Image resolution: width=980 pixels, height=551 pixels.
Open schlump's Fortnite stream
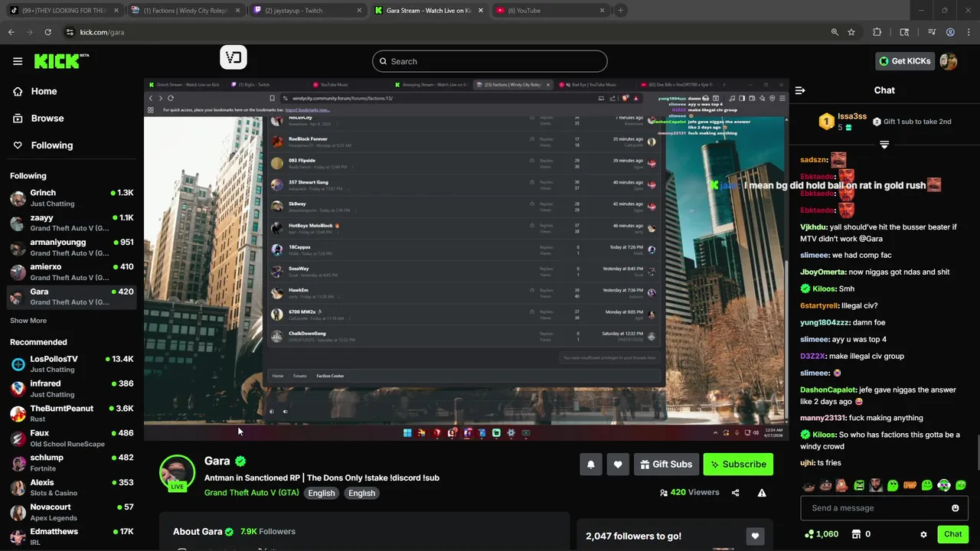71,462
